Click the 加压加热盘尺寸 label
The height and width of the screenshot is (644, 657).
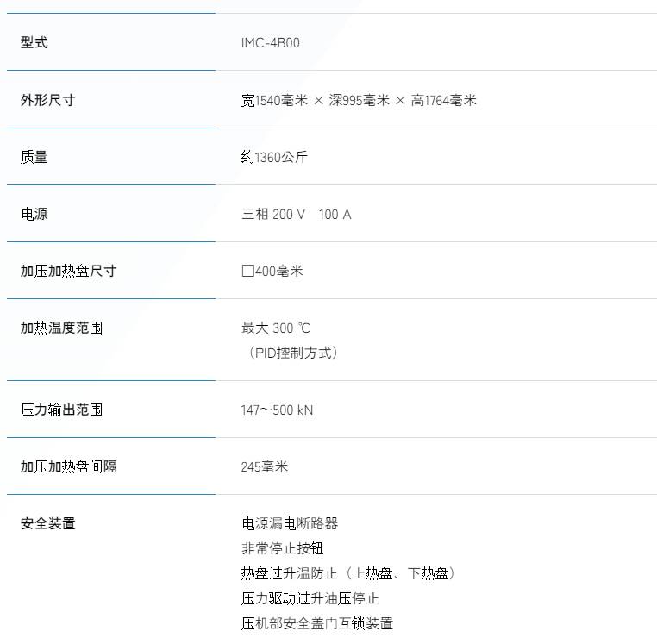68,271
